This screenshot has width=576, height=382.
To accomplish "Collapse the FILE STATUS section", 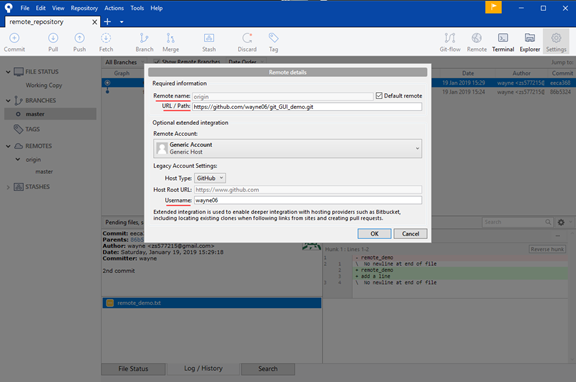I will tap(8, 72).
